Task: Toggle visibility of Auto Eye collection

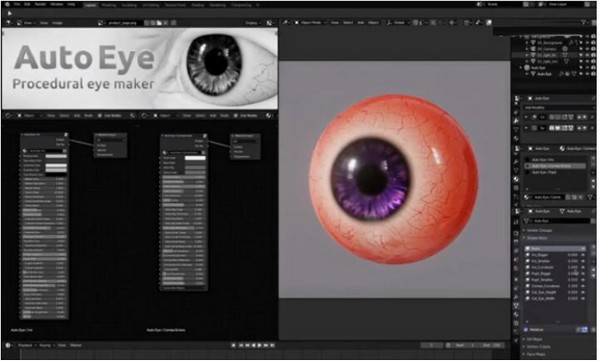Action: (x=587, y=68)
